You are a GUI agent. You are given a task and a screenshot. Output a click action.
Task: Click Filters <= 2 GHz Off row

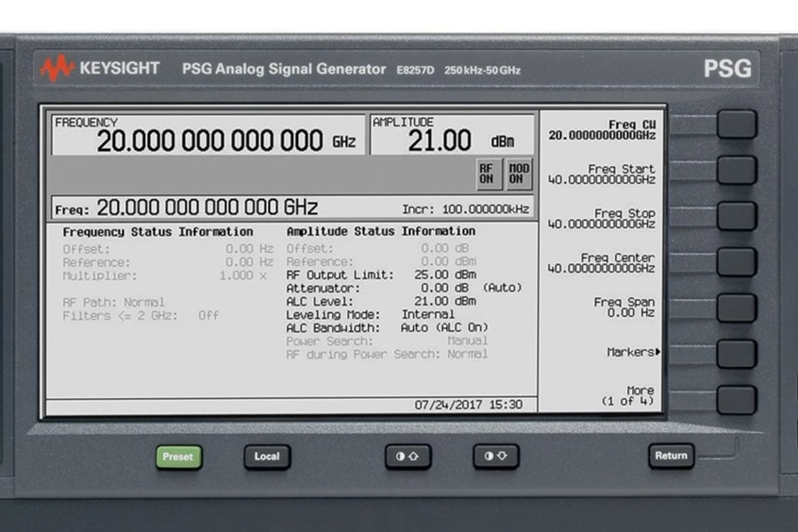141,316
